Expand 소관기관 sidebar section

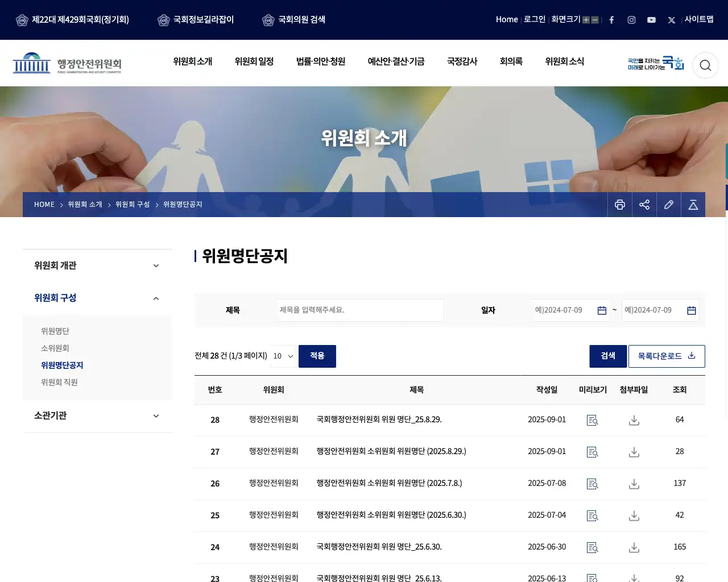97,415
